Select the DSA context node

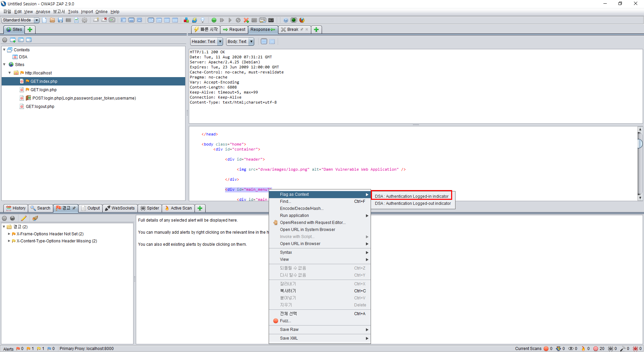23,57
